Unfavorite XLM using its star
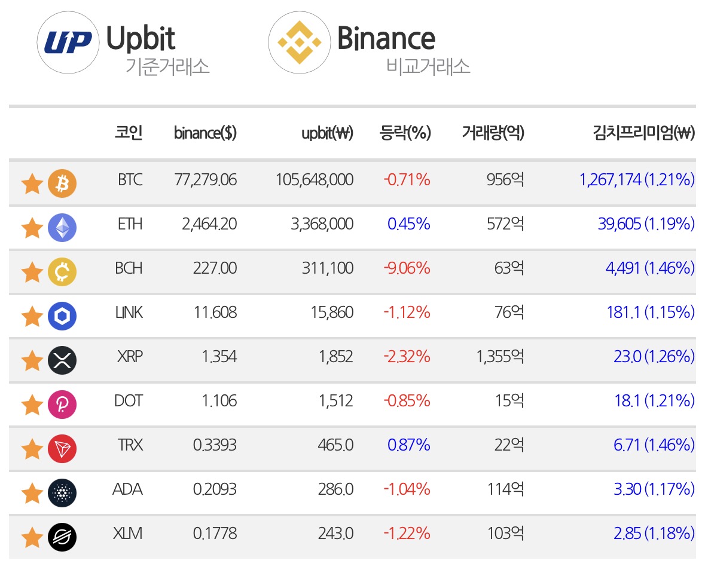The width and height of the screenshot is (705, 588). coord(32,537)
